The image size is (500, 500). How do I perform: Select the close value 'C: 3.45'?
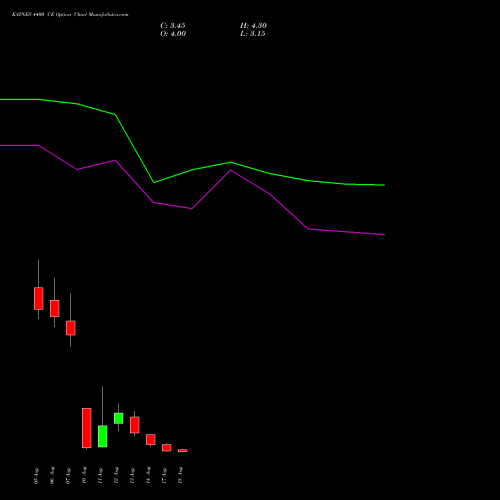pos(173,26)
